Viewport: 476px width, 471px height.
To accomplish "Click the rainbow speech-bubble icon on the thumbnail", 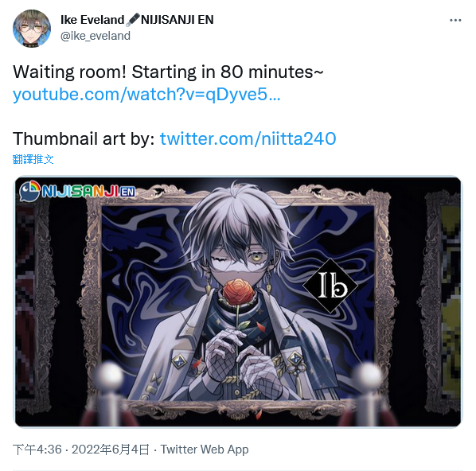I will click(29, 191).
